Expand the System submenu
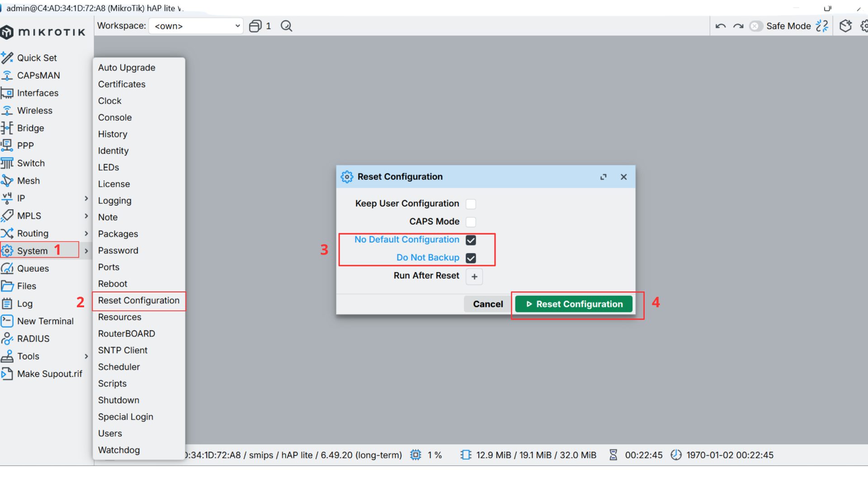Screen dimensions: 868x488 point(86,251)
